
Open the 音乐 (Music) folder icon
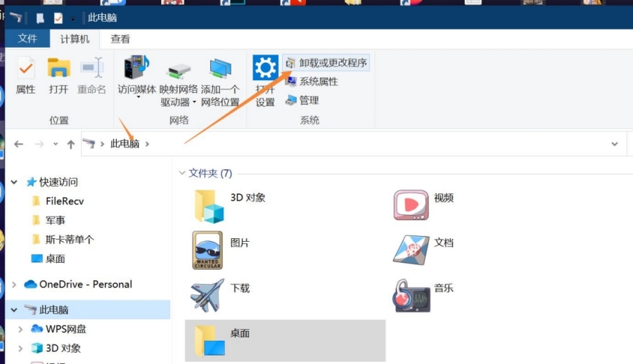(411, 294)
